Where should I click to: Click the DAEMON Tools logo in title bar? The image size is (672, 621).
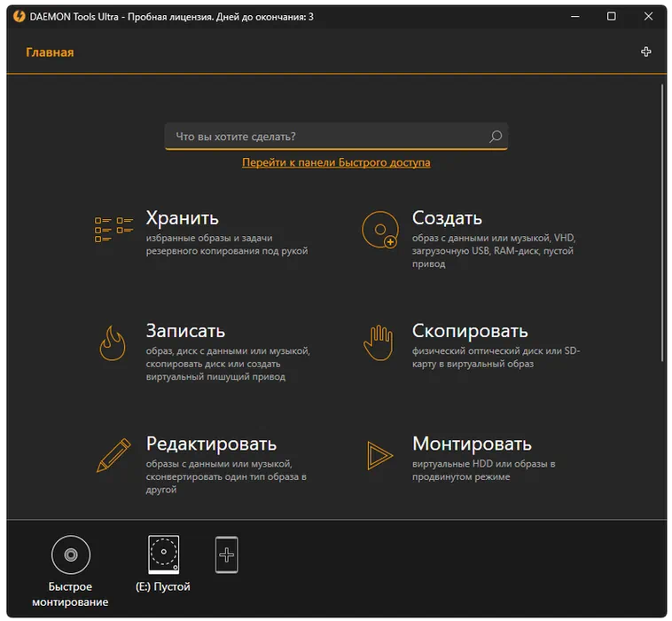[x=19, y=17]
